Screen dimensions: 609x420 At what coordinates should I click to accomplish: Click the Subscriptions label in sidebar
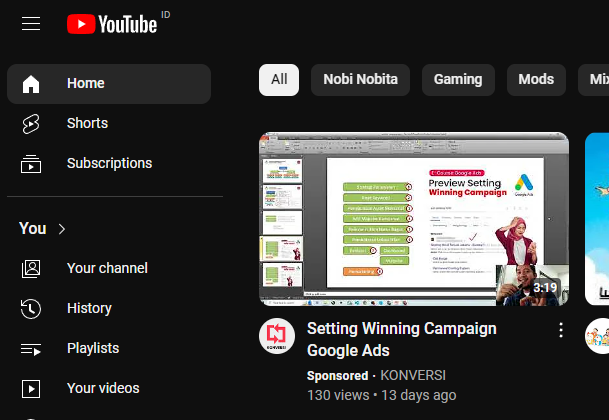point(109,163)
